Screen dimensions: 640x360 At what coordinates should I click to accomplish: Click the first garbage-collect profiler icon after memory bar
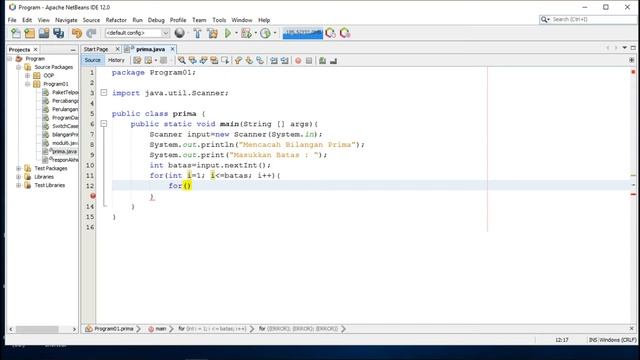point(331,33)
